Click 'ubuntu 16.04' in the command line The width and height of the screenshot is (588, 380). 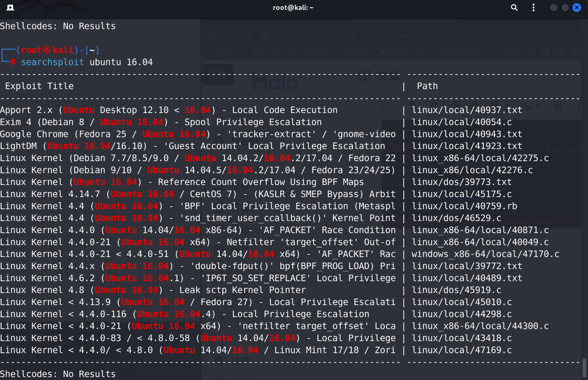tap(121, 62)
